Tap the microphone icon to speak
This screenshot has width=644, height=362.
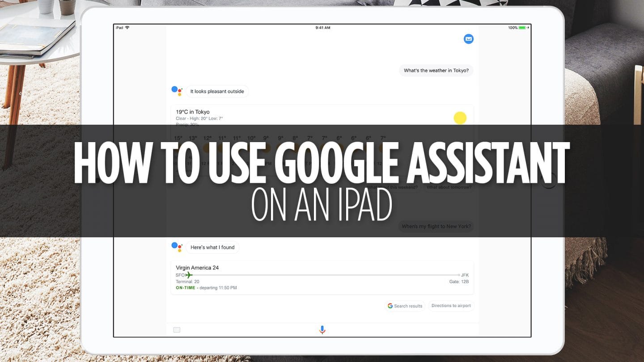click(x=322, y=329)
